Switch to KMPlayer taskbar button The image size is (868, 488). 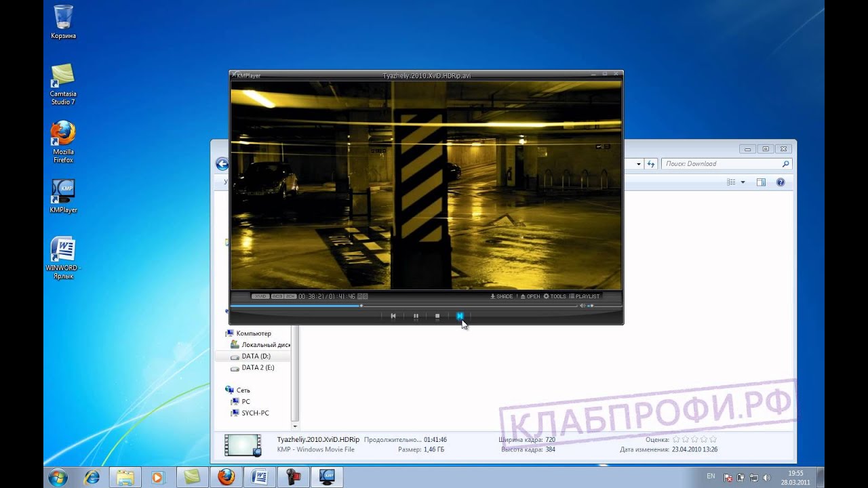pyautogui.click(x=327, y=477)
